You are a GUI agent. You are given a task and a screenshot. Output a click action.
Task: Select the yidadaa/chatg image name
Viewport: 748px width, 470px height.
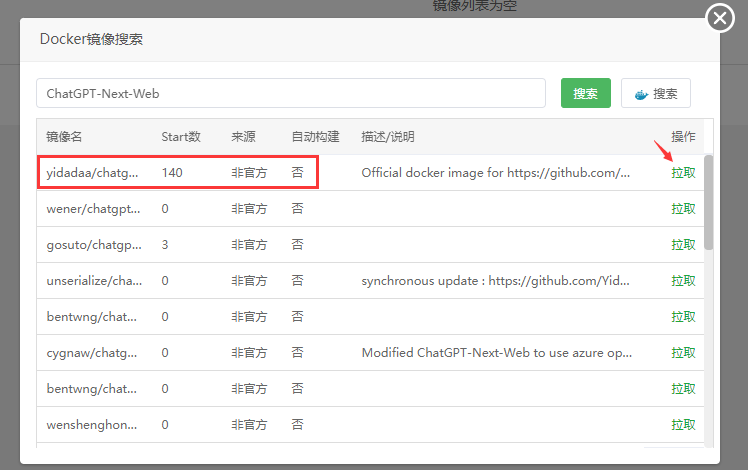pos(93,173)
